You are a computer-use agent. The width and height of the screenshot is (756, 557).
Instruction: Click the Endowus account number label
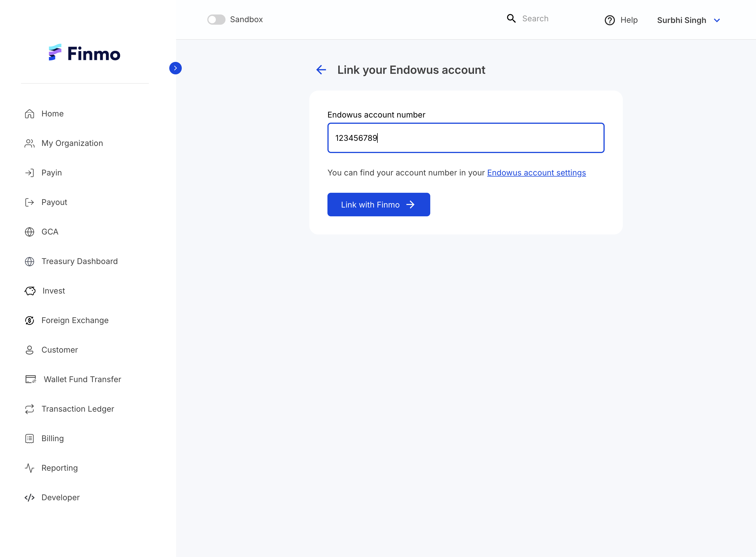[x=376, y=115]
